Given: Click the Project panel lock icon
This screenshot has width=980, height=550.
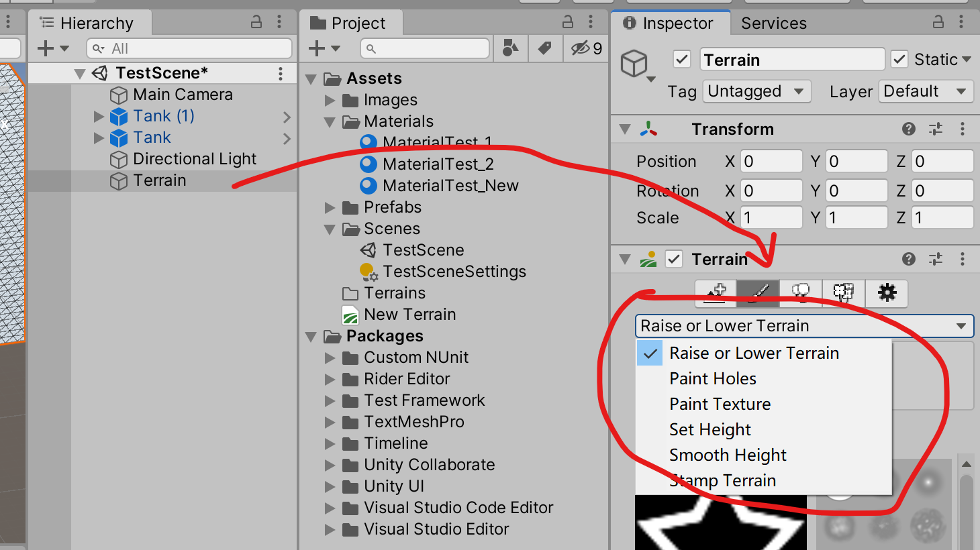Looking at the screenshot, I should tap(568, 22).
